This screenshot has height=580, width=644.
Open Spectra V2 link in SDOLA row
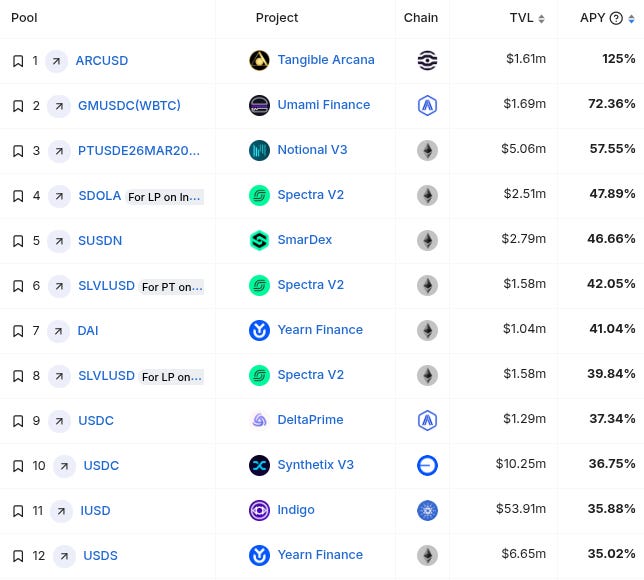pos(310,195)
